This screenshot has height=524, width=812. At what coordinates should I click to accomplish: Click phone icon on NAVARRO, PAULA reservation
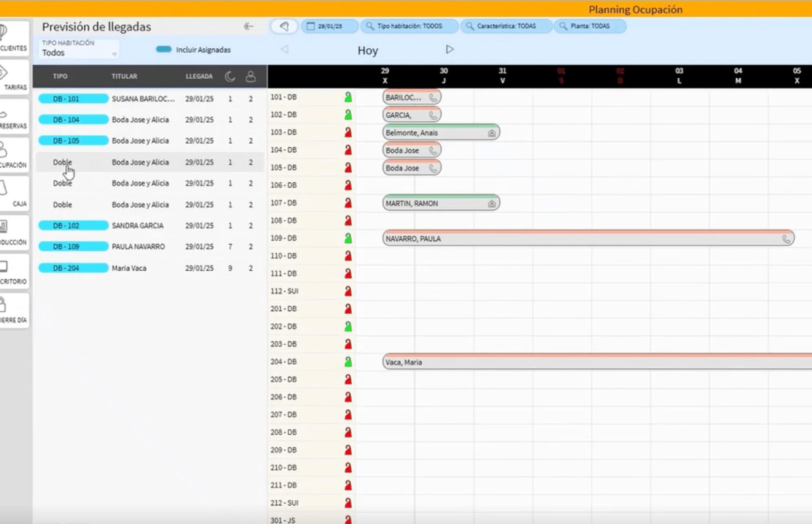[786, 239]
